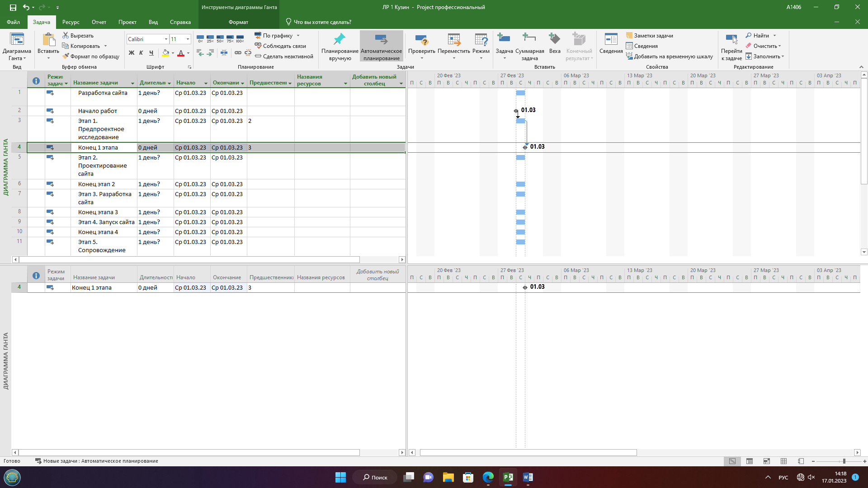Screen dimensions: 868x488
Task: Switch to the View (Вид) tab
Action: pyautogui.click(x=153, y=22)
